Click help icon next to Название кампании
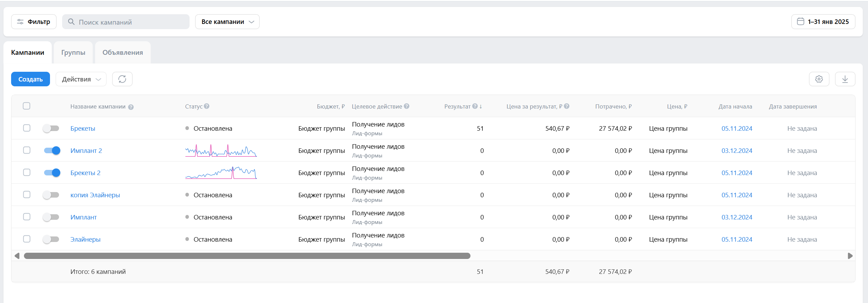 (131, 107)
